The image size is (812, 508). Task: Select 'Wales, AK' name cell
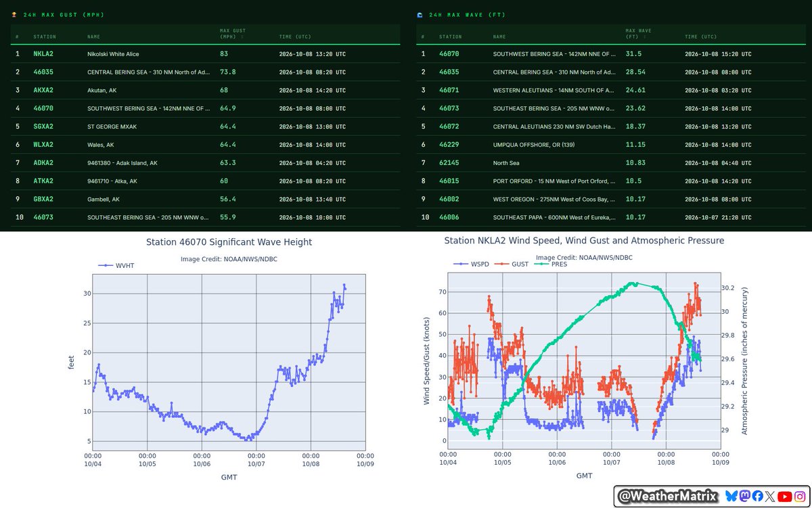pos(100,145)
